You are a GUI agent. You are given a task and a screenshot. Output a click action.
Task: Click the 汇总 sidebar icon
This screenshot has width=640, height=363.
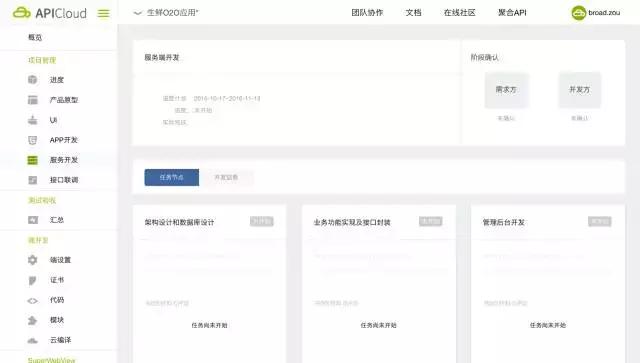pyautogui.click(x=33, y=220)
